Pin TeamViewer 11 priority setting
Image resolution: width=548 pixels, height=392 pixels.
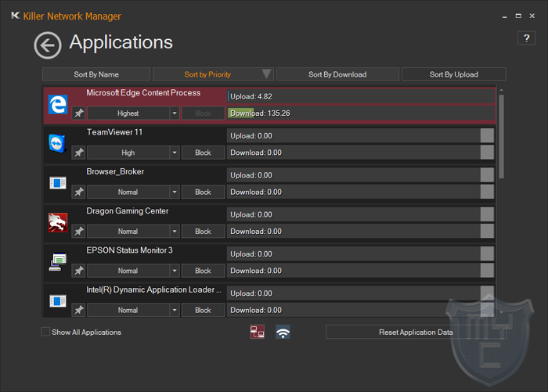tap(78, 153)
